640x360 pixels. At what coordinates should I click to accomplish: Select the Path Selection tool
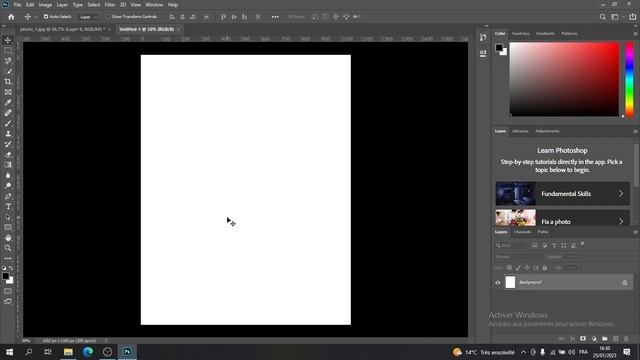click(x=8, y=217)
